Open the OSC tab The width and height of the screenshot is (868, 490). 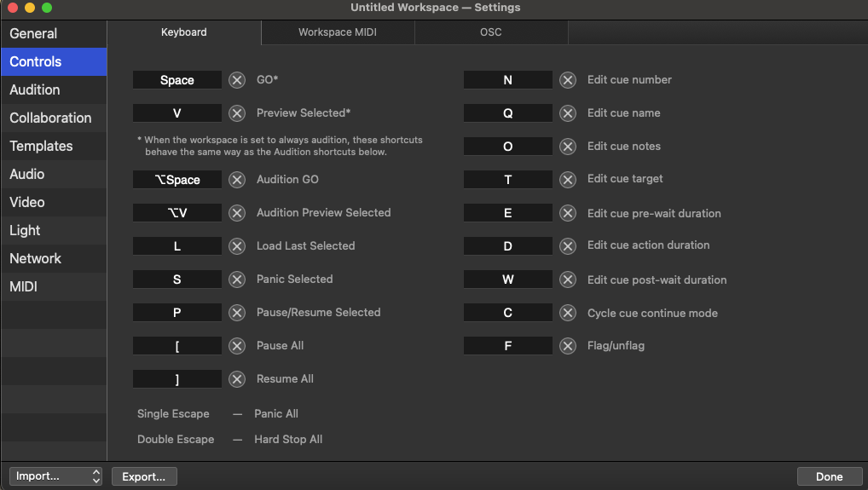click(491, 32)
